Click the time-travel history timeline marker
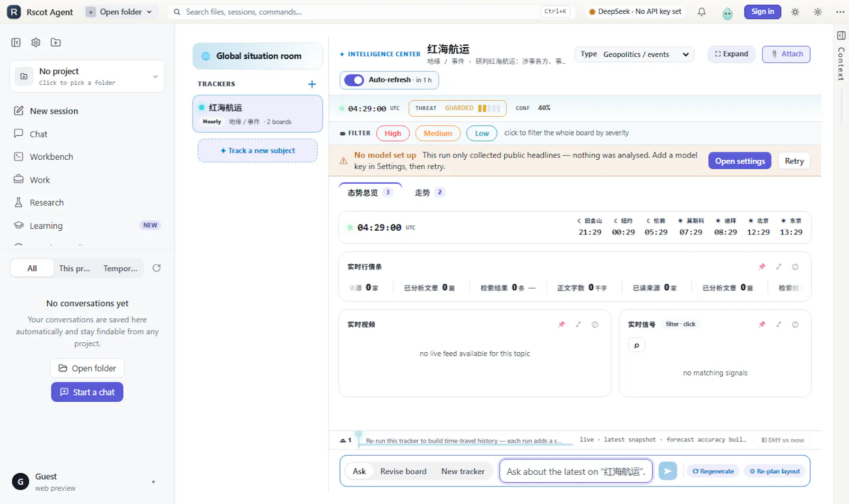The height and width of the screenshot is (504, 849). 359,436
